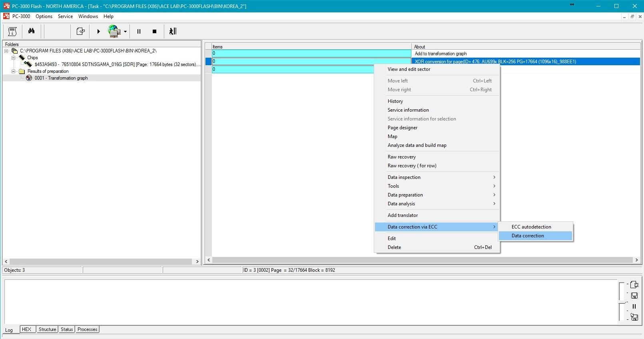This screenshot has height=339, width=644.
Task: Select ECC autodetection
Action: click(x=536, y=227)
